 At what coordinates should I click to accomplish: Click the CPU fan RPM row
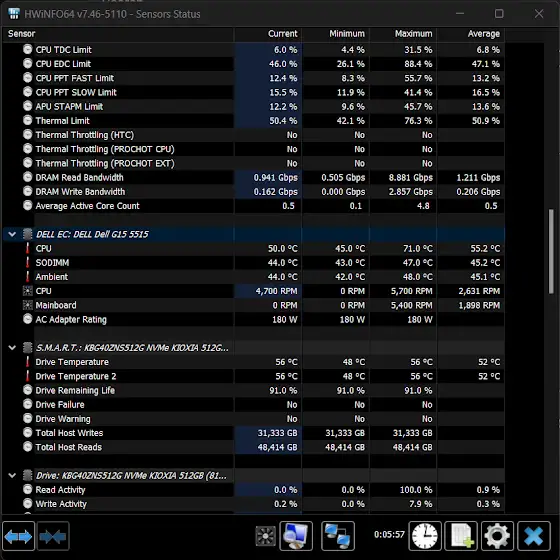tap(254, 291)
